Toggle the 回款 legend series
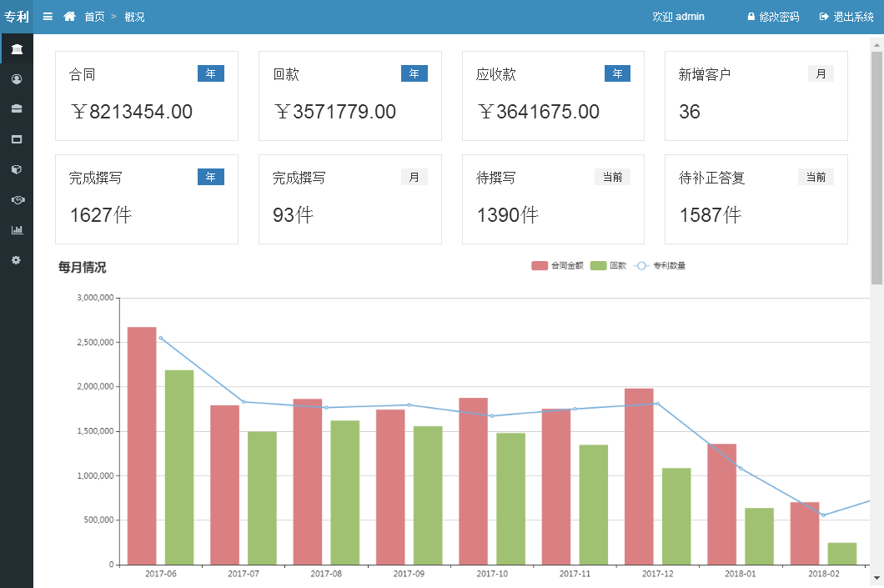Viewport: 884px width, 588px height. (x=609, y=266)
